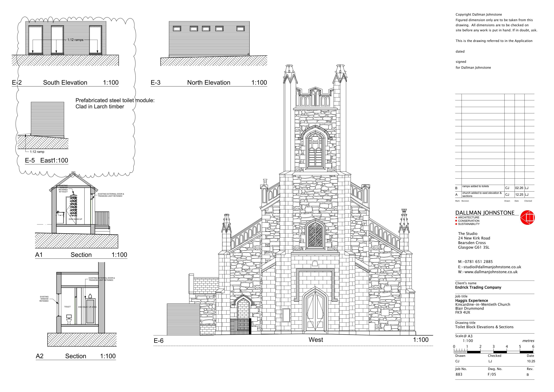Viewport: 554px width, 392px height.
Task: Select the 'West' elevation title
Action: coord(316,340)
